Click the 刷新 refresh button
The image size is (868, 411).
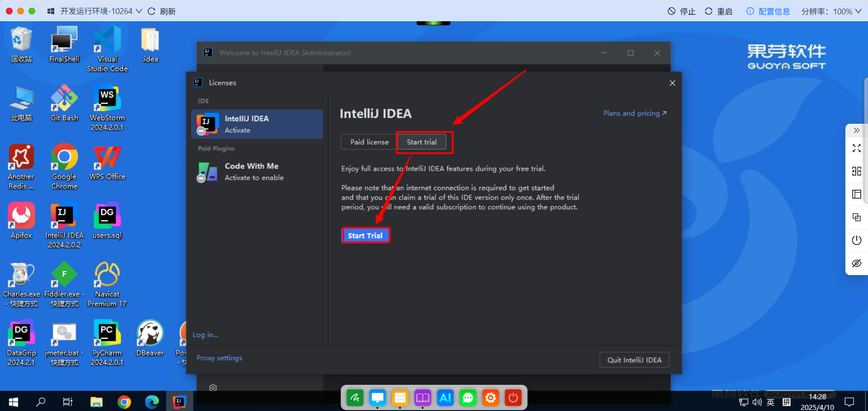161,11
